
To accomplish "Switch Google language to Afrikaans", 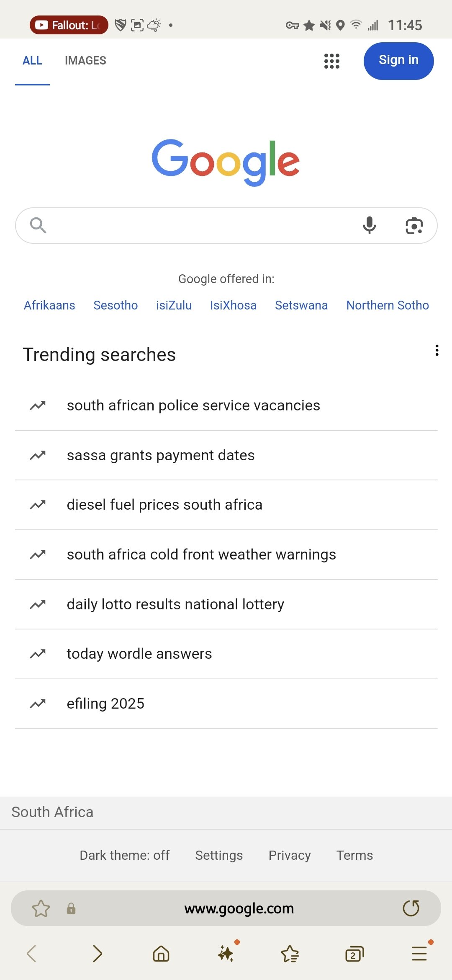I will pyautogui.click(x=49, y=305).
